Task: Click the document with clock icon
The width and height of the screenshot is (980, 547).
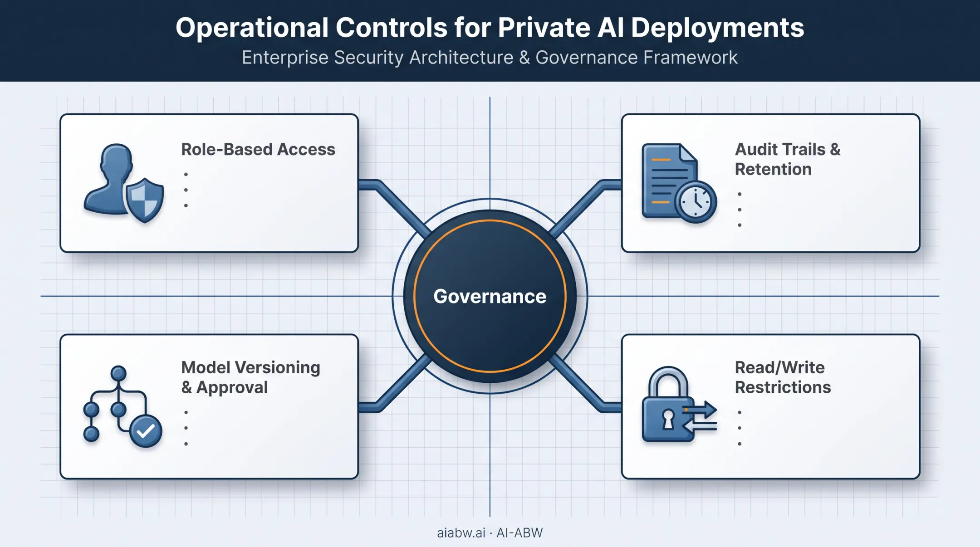Action: pyautogui.click(x=679, y=183)
